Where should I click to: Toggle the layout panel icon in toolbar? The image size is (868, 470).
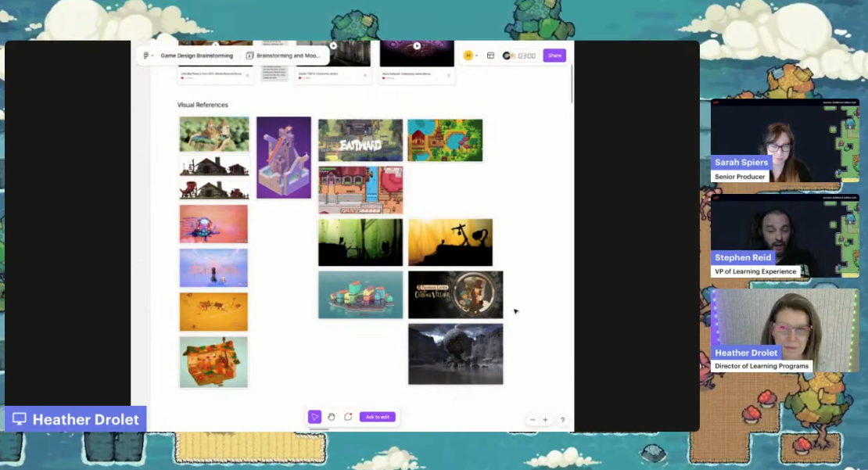(490, 56)
